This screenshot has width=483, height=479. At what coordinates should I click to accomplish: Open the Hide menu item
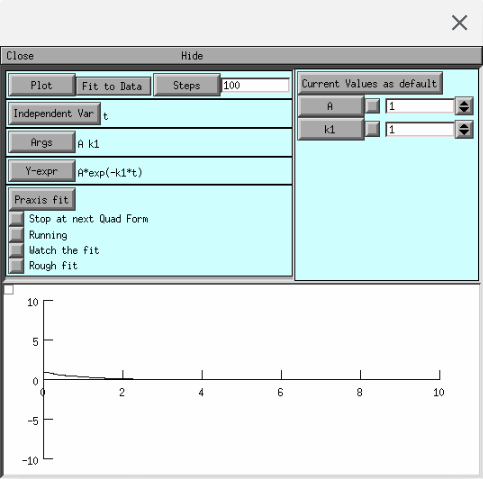click(x=192, y=56)
